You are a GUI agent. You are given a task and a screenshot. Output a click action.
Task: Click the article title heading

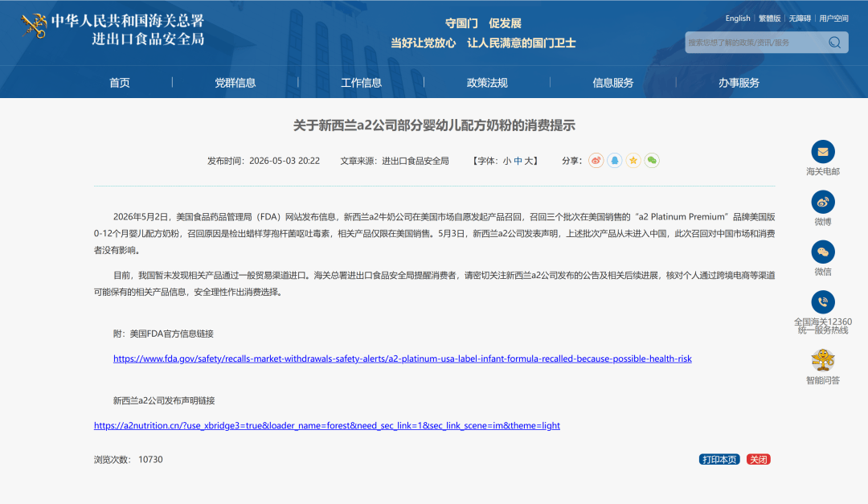point(434,125)
